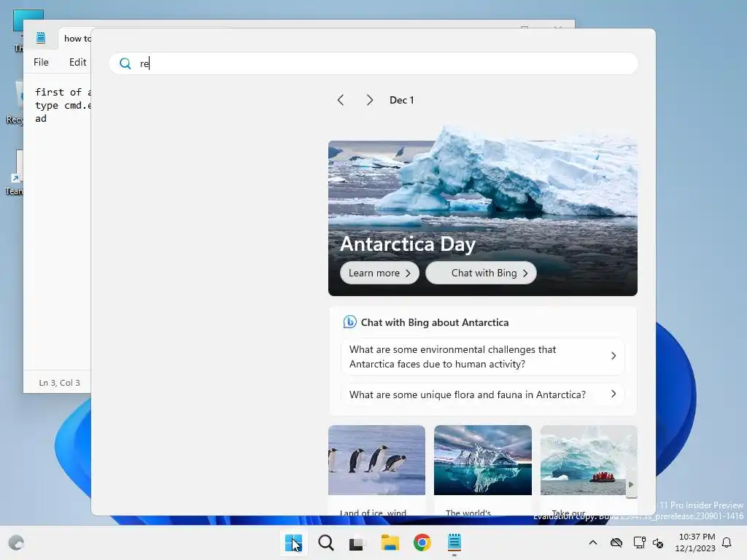Open the underwater iceberg thumbnail card
The image size is (747, 560).
pyautogui.click(x=483, y=460)
